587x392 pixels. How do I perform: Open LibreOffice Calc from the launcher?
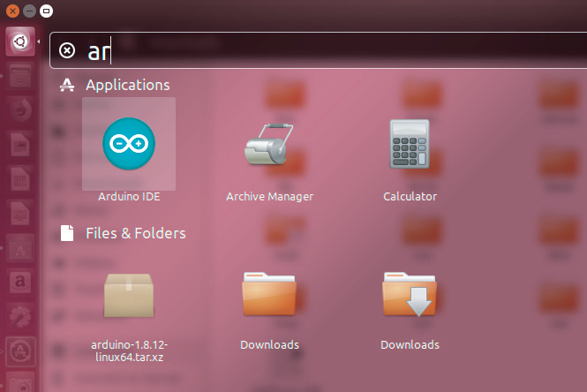click(x=20, y=179)
